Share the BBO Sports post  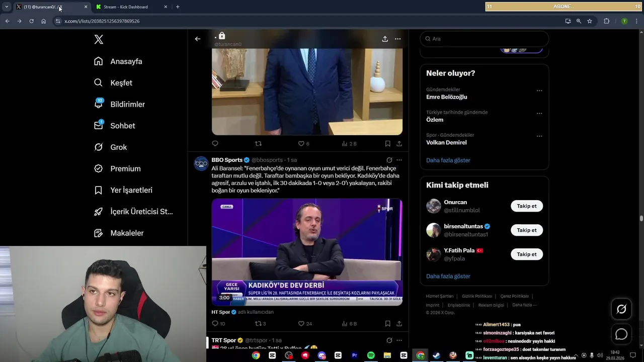[x=399, y=324]
